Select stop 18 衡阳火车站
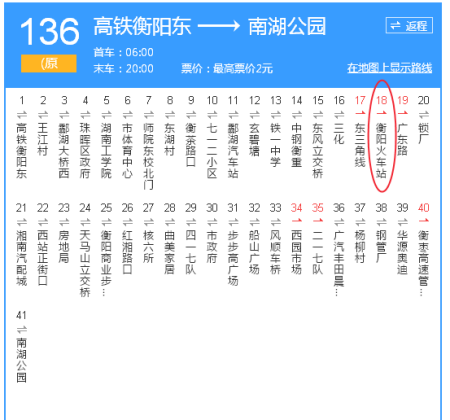Image resolution: width=450 pixels, height=420 pixels. tap(381, 151)
